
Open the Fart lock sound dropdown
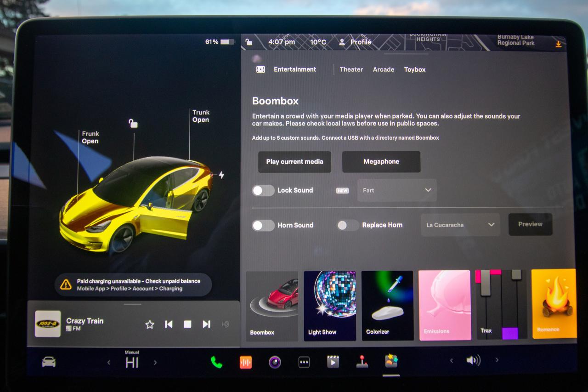397,190
